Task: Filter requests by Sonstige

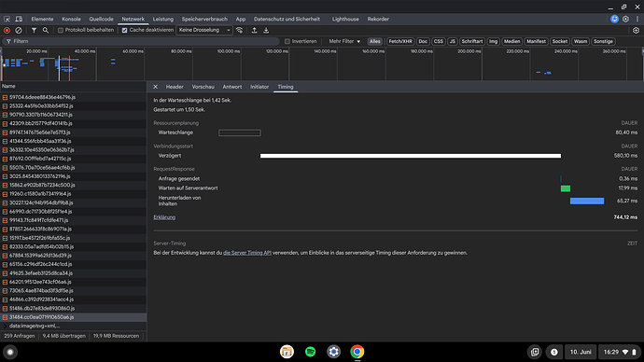Action: point(603,41)
